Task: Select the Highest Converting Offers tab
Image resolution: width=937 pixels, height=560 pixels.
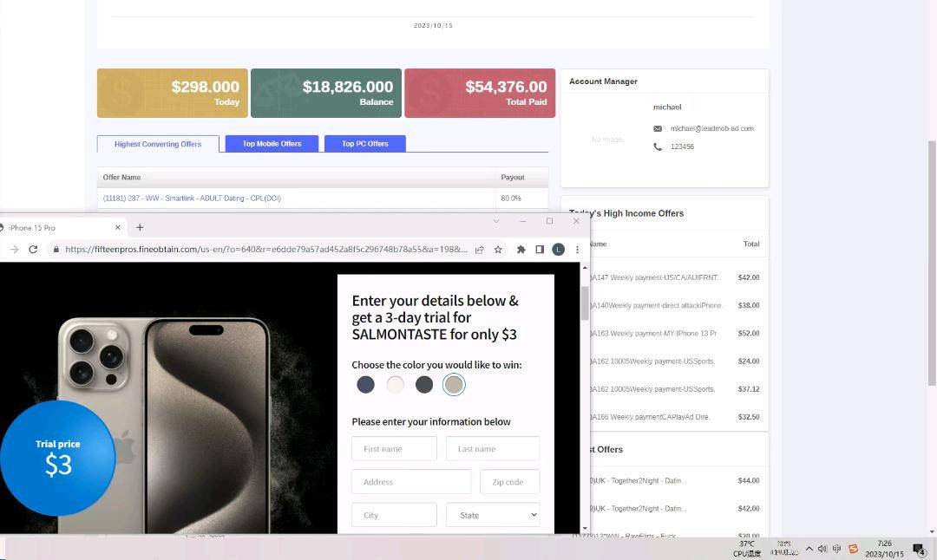Action: coord(158,144)
